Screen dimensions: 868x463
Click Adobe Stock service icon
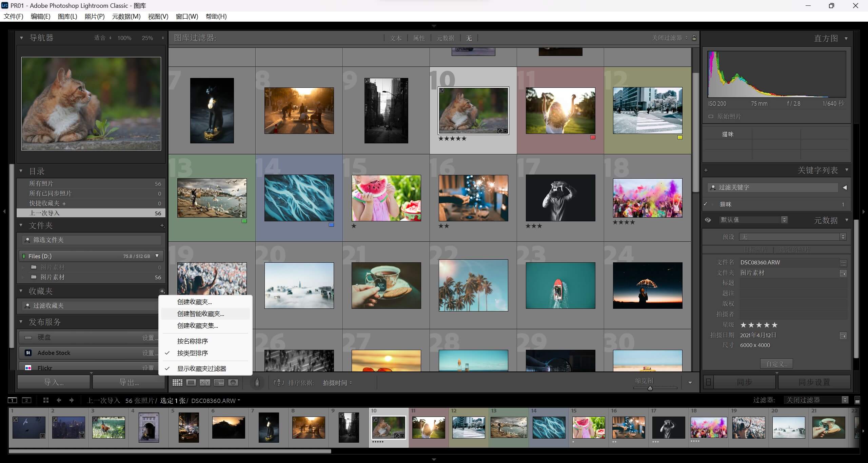pos(28,353)
